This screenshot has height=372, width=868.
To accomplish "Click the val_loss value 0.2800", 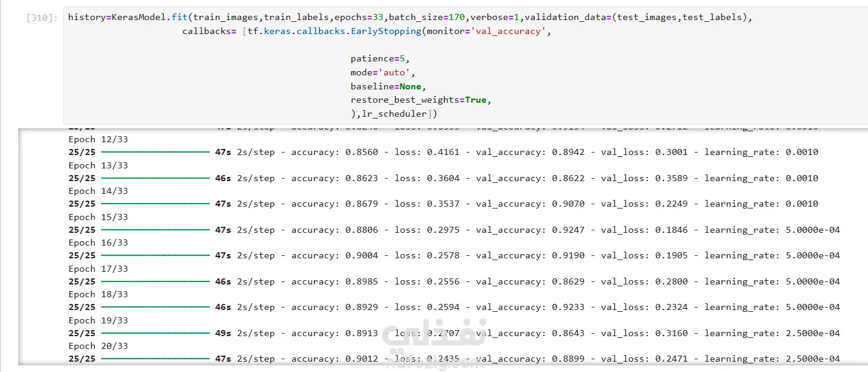I will point(671,281).
